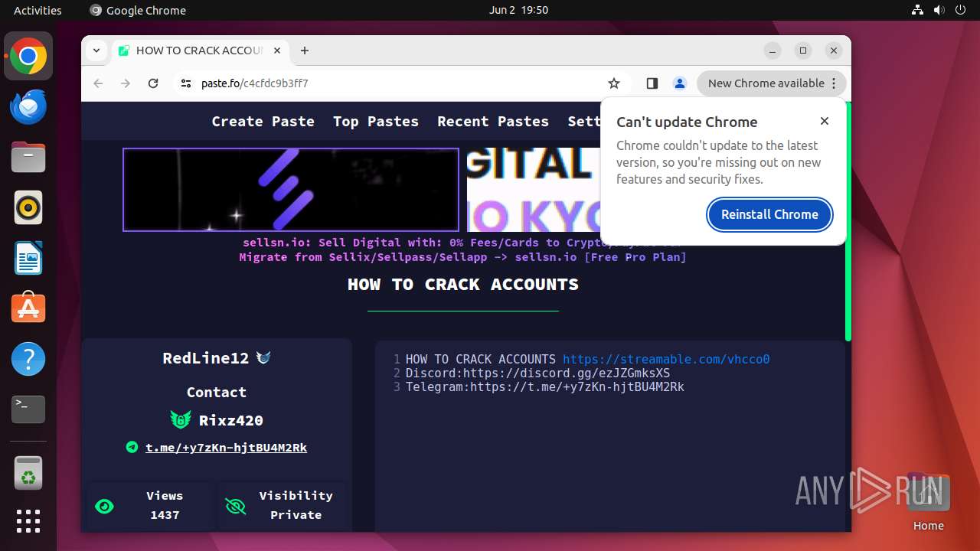The height and width of the screenshot is (551, 980).
Task: Click the HOW TO CRACK ACCOUNTS page heading
Action: 463,284
